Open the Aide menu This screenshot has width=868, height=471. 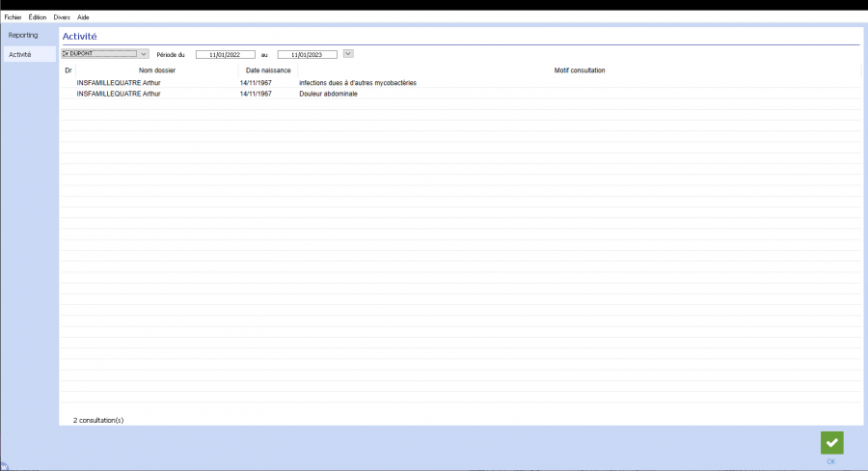point(83,17)
